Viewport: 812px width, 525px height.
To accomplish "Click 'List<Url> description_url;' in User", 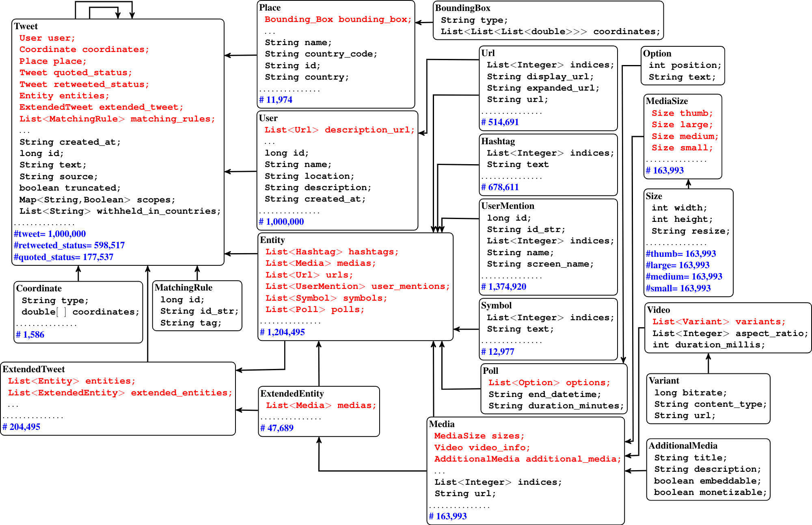I will 339,130.
